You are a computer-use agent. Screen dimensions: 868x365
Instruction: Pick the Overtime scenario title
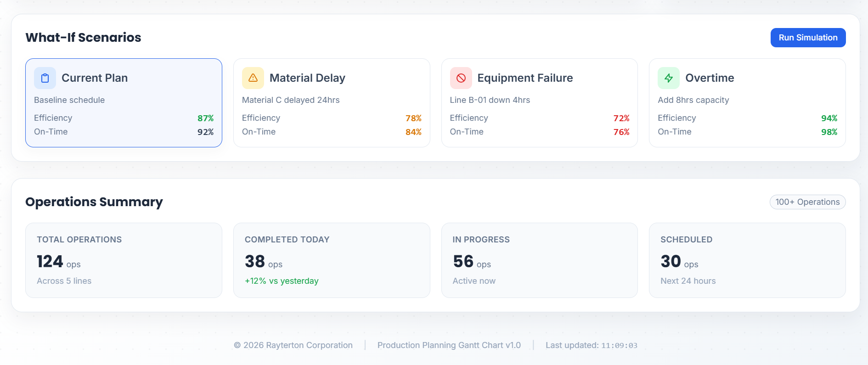click(710, 78)
